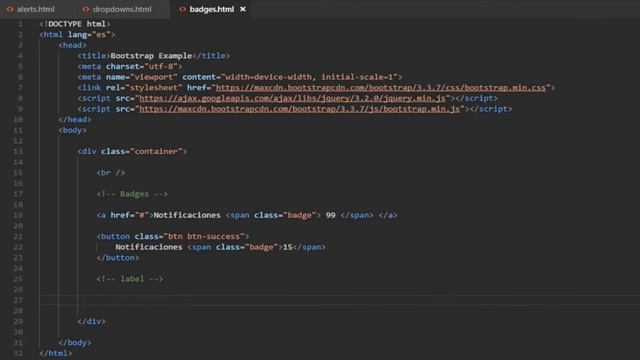
Task: Switch to the dropdowns.html tab
Action: click(x=122, y=9)
